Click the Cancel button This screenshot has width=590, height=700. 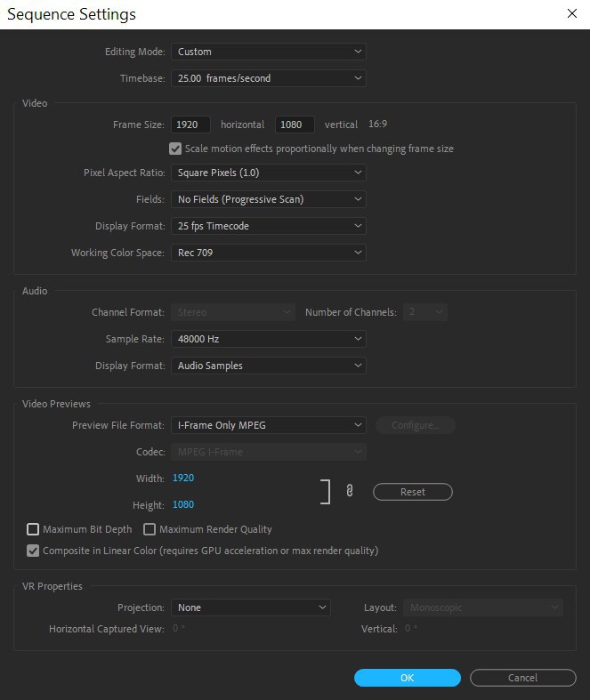tap(523, 678)
